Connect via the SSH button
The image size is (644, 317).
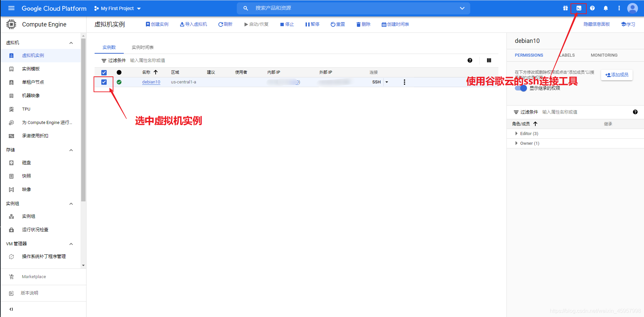pos(376,82)
